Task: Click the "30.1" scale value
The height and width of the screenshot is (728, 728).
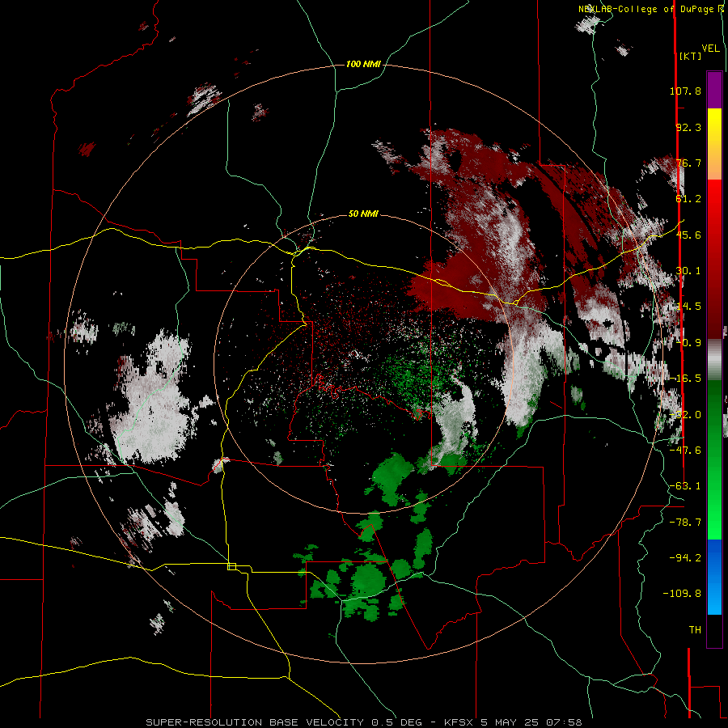Action: tap(688, 271)
